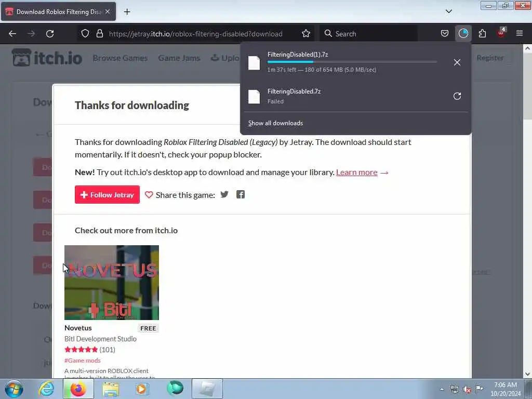View site security lock information
This screenshot has width=532, height=399.
pyautogui.click(x=99, y=33)
